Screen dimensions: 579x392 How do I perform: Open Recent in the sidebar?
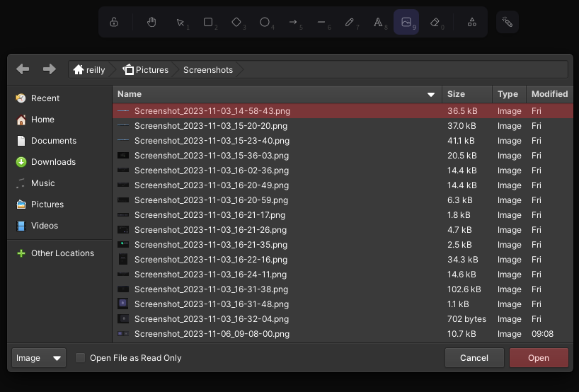59,98
